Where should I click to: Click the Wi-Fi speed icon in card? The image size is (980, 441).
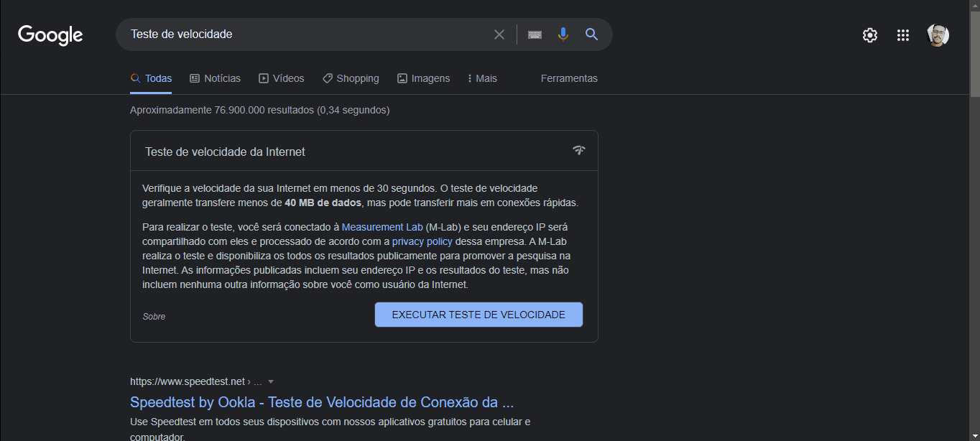click(x=579, y=150)
